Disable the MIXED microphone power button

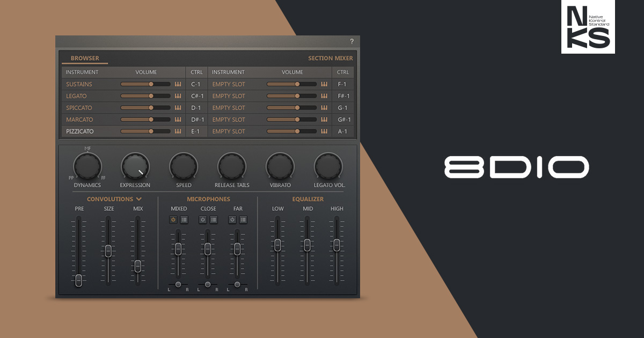[x=172, y=219]
